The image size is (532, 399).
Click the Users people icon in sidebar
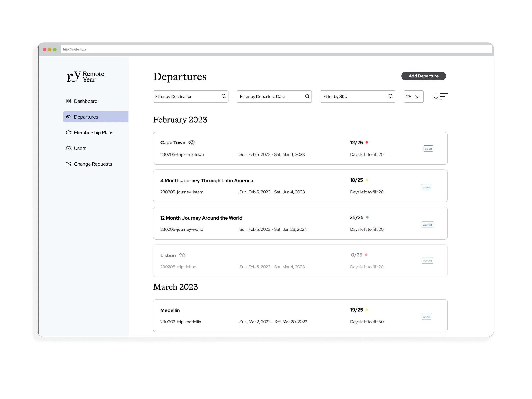click(x=69, y=148)
